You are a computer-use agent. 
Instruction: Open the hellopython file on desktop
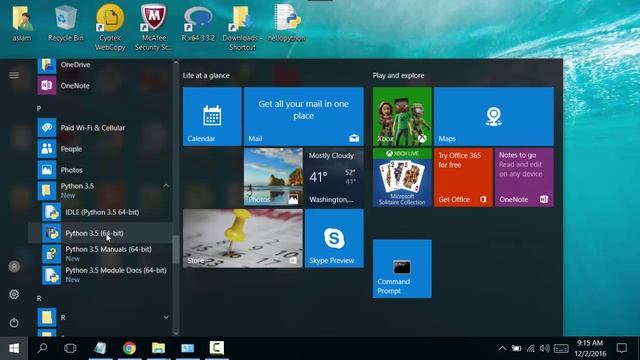pyautogui.click(x=287, y=22)
